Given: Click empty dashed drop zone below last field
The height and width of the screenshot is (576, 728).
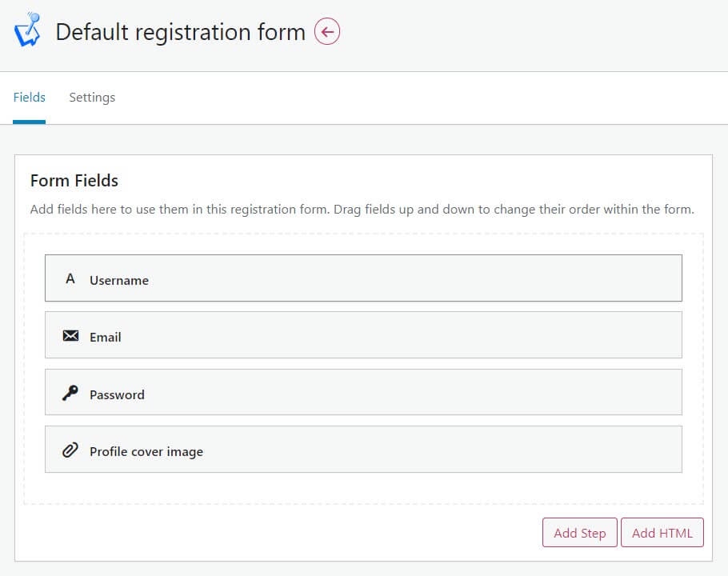Looking at the screenshot, I should (x=363, y=488).
